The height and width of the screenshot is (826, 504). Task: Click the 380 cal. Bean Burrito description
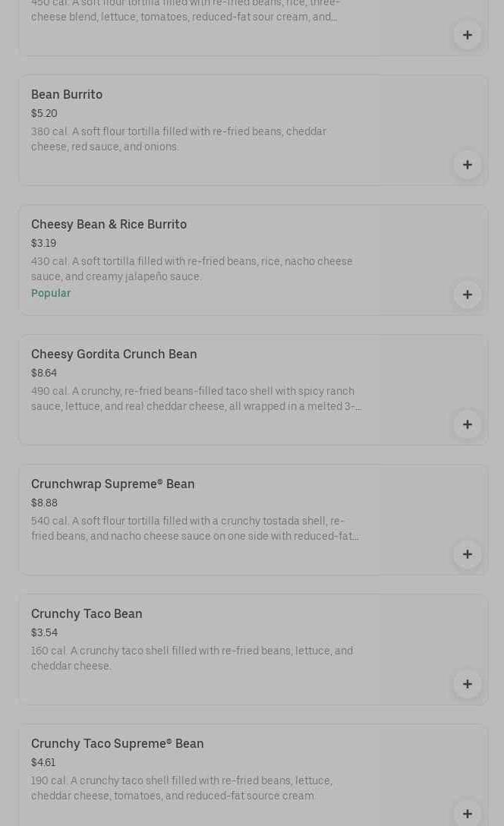point(178,139)
